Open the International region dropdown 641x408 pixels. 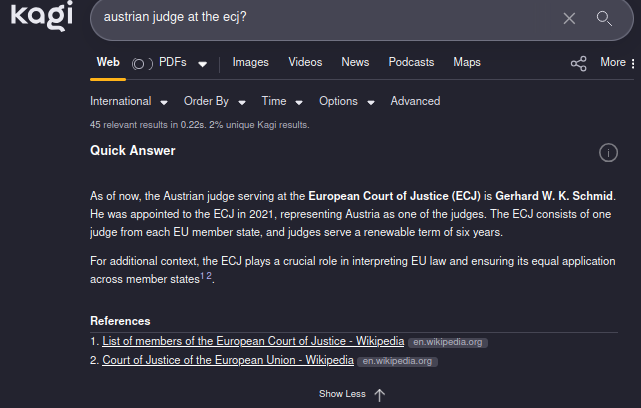click(129, 101)
